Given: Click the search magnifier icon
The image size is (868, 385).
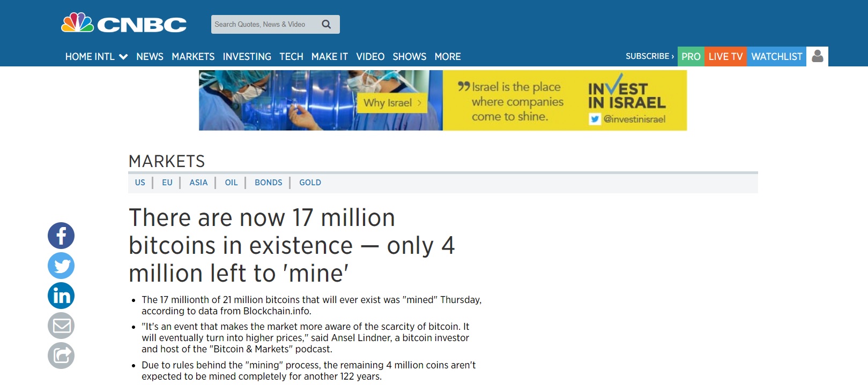Looking at the screenshot, I should pyautogui.click(x=327, y=24).
